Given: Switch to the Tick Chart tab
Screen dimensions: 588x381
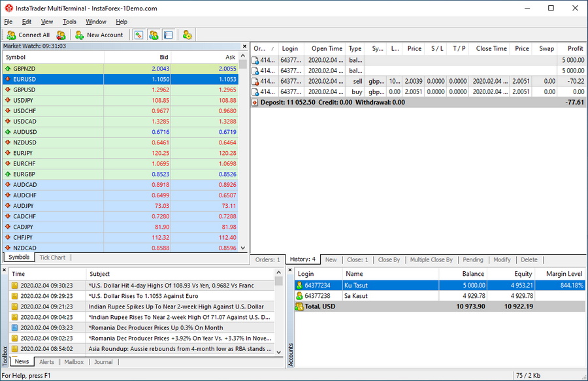Looking at the screenshot, I should click(x=52, y=257).
